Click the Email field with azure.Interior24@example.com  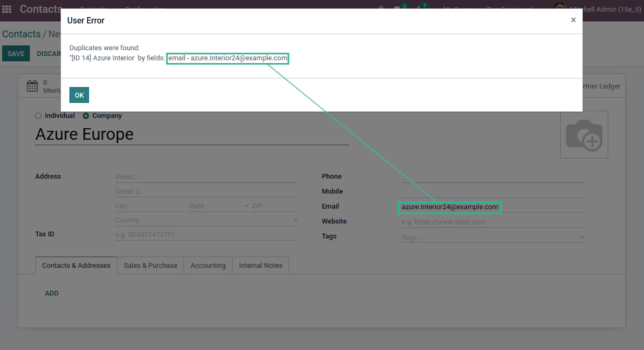coord(493,207)
